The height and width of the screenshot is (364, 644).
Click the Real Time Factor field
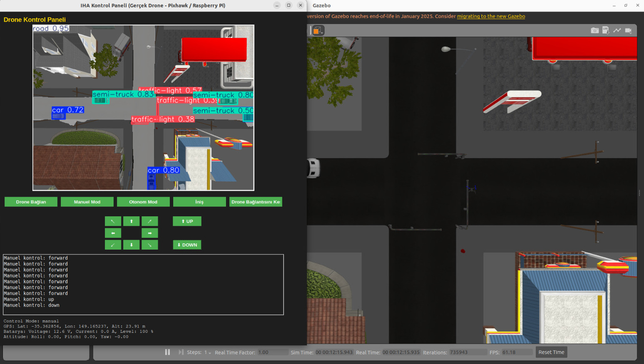pos(272,352)
